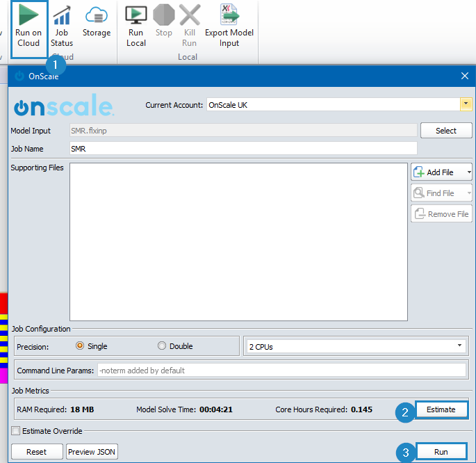
Task: Click the Run button in the dialog
Action: (441, 451)
